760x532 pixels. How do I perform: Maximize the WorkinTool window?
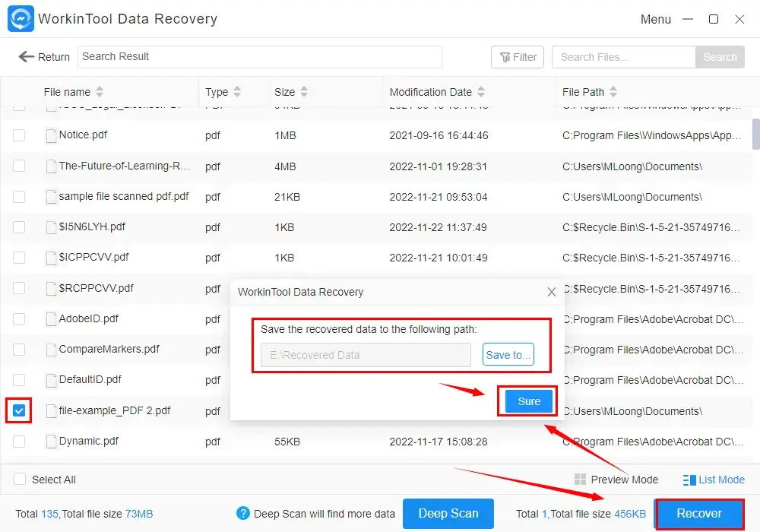[714, 19]
